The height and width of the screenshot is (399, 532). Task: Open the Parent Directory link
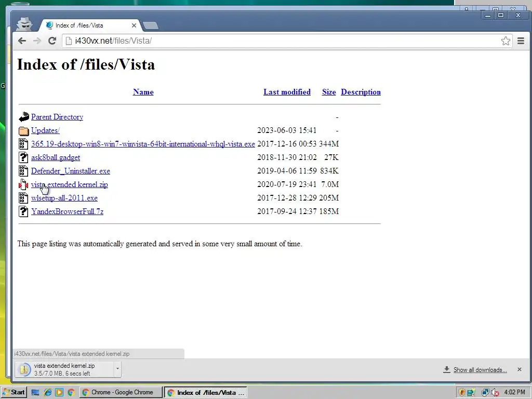57,117
